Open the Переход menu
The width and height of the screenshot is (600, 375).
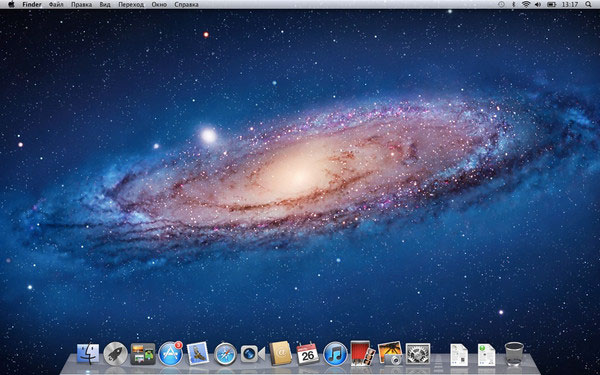click(x=131, y=5)
